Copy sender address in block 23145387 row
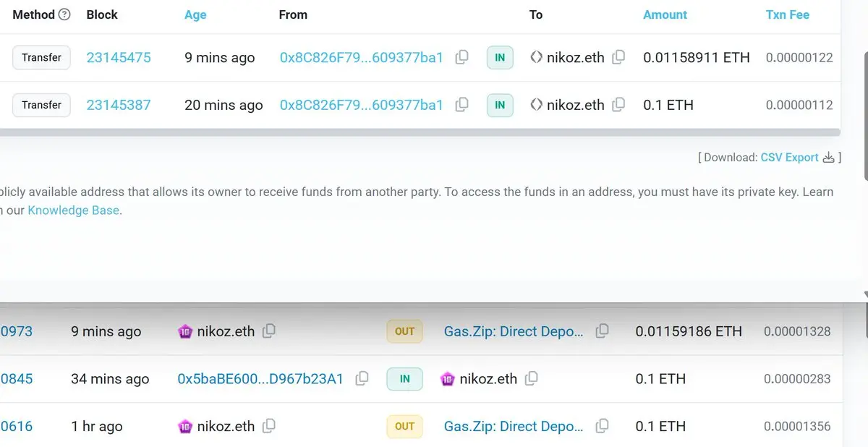 (461, 105)
